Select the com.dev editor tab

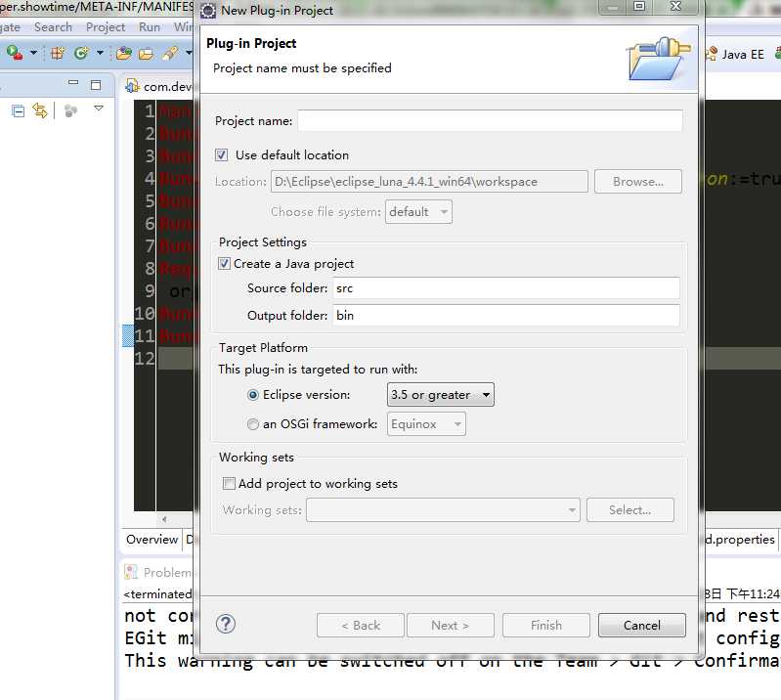[x=159, y=86]
